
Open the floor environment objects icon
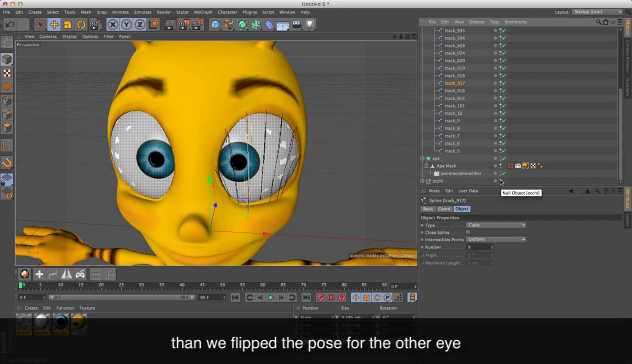[283, 25]
